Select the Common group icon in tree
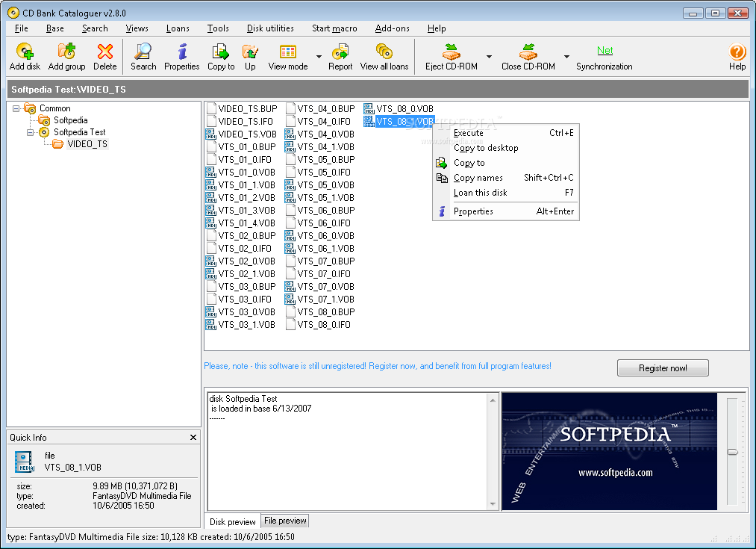 (30, 108)
